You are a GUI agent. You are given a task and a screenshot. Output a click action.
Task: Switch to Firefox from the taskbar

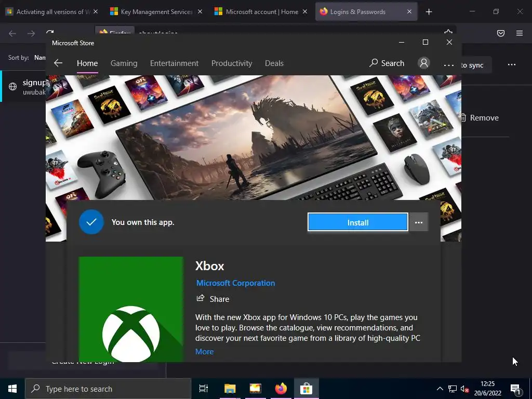tap(281, 389)
